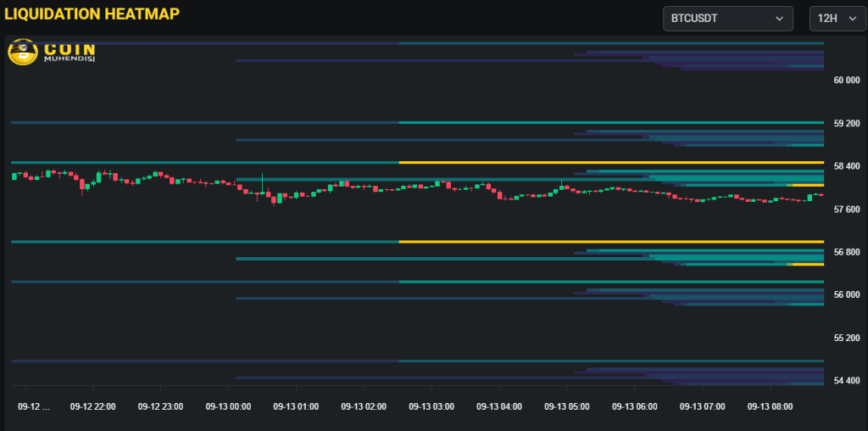Click the 54 400 price level label

[847, 381]
